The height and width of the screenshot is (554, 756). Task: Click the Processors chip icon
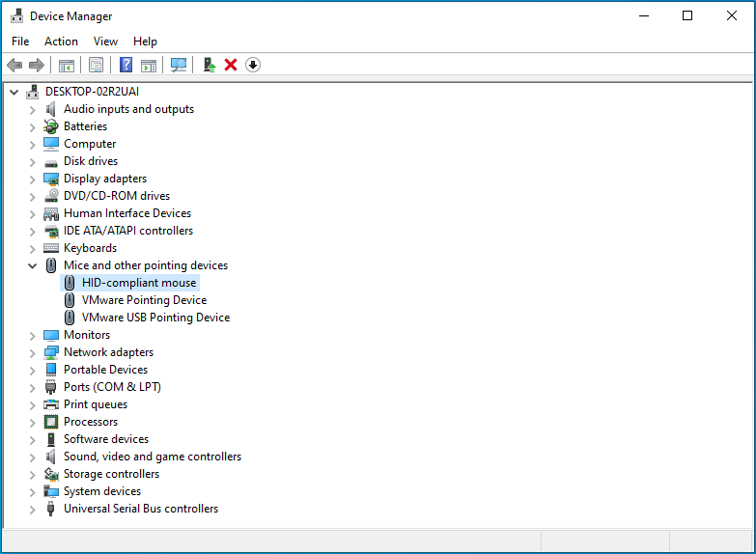50,422
